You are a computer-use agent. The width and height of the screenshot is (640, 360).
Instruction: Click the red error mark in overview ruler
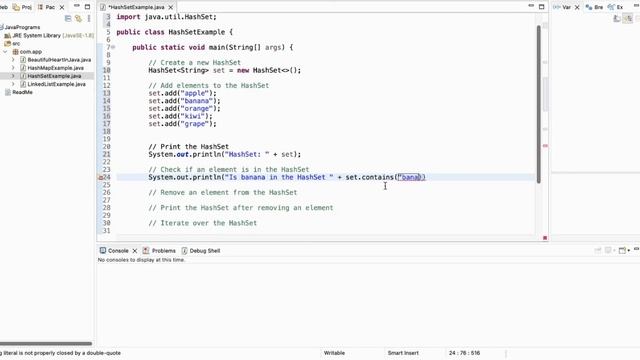click(x=545, y=146)
